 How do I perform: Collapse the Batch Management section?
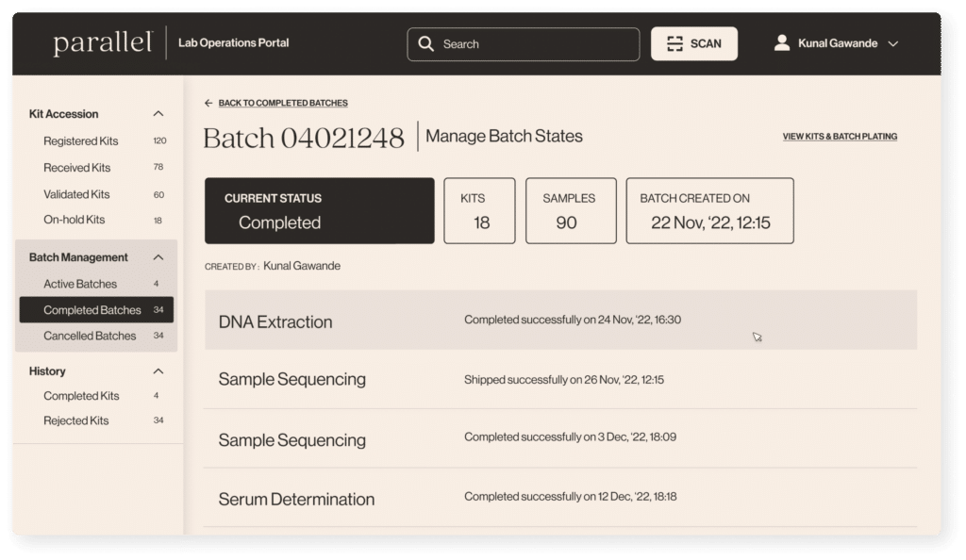click(158, 257)
